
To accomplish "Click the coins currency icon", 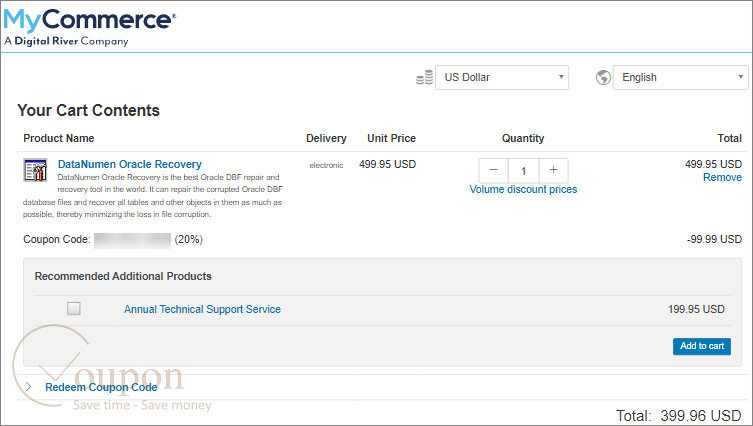I will (425, 77).
